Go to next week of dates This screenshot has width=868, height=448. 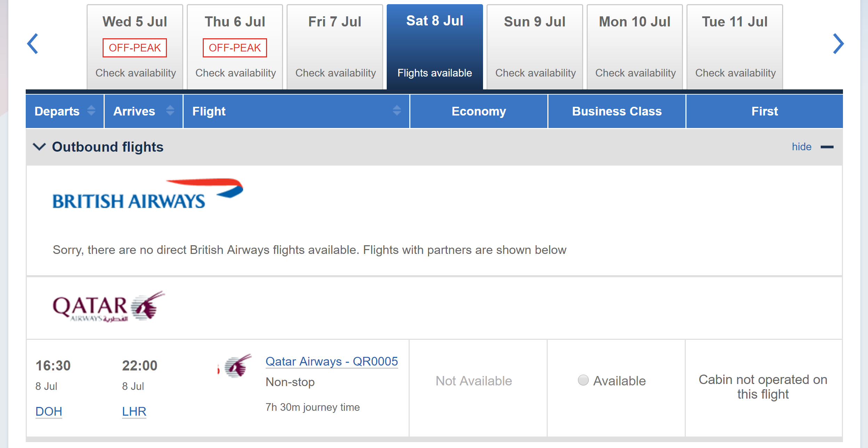point(838,44)
